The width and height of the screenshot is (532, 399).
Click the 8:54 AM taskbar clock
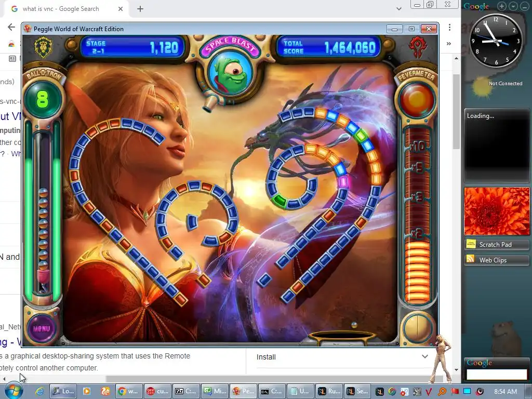(505, 392)
